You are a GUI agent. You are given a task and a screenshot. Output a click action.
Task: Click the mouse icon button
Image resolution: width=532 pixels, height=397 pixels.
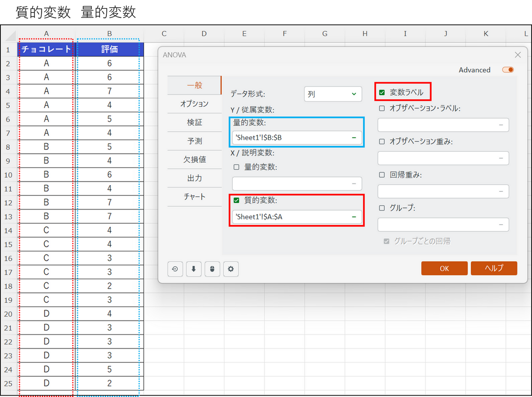pyautogui.click(x=212, y=269)
